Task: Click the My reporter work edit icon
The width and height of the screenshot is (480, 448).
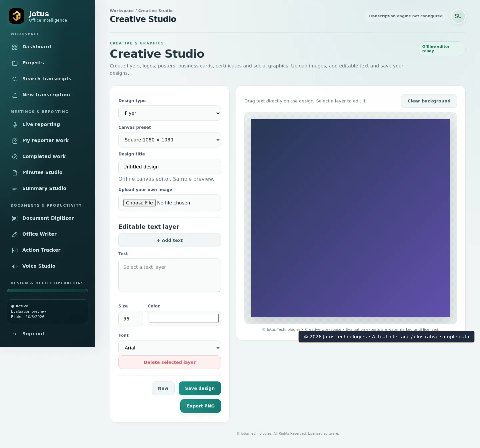Action: tap(15, 141)
